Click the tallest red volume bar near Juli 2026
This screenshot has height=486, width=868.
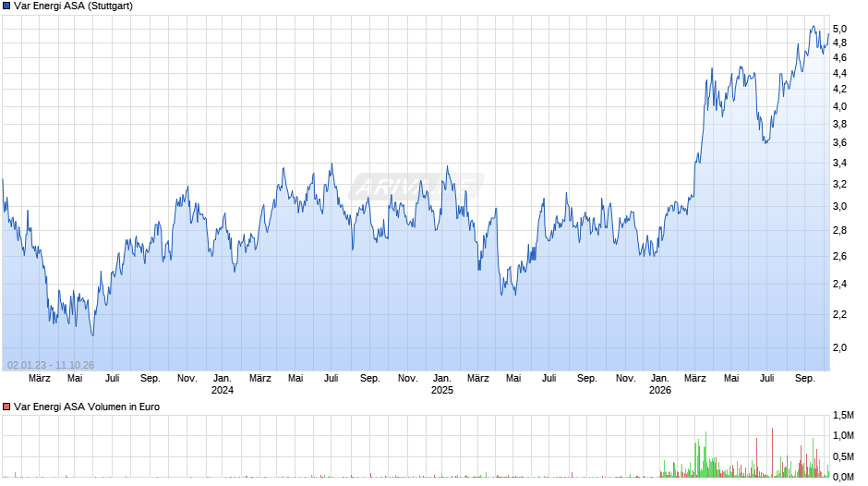tap(772, 452)
